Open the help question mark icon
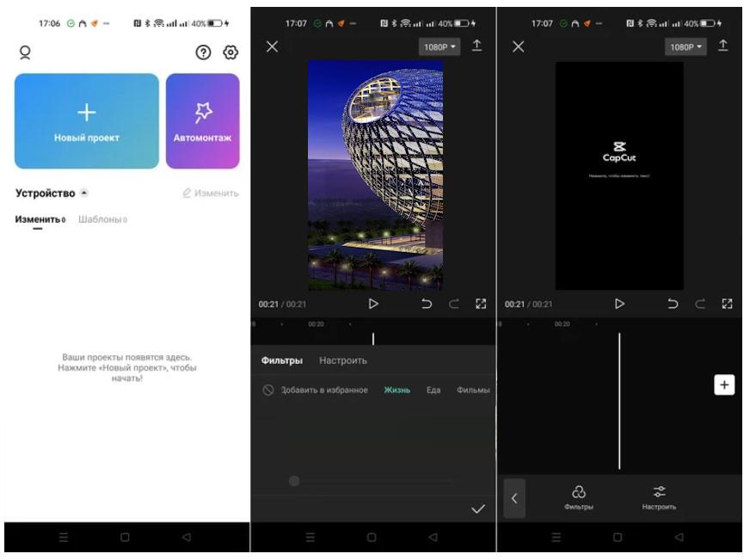The width and height of the screenshot is (750, 560). click(x=203, y=52)
